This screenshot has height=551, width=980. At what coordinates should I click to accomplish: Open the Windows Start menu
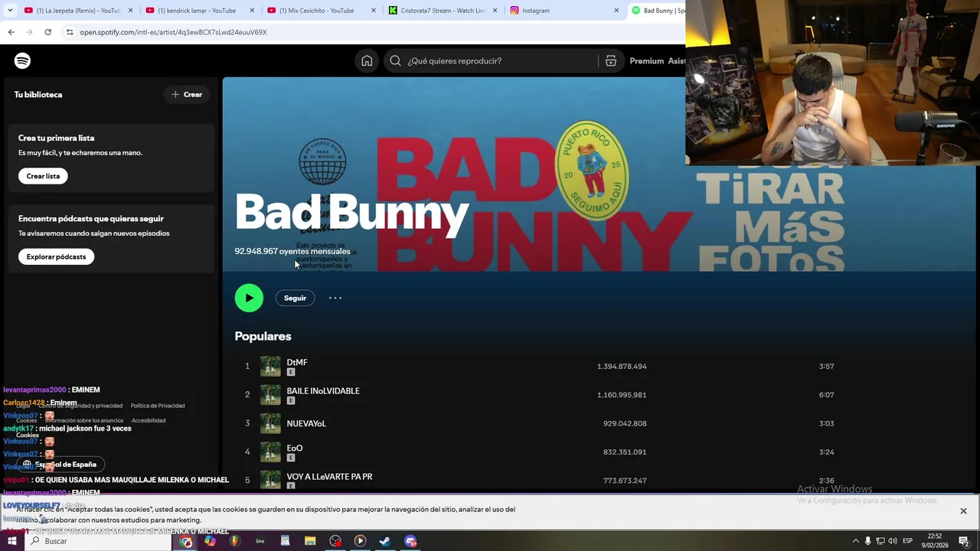(11, 541)
